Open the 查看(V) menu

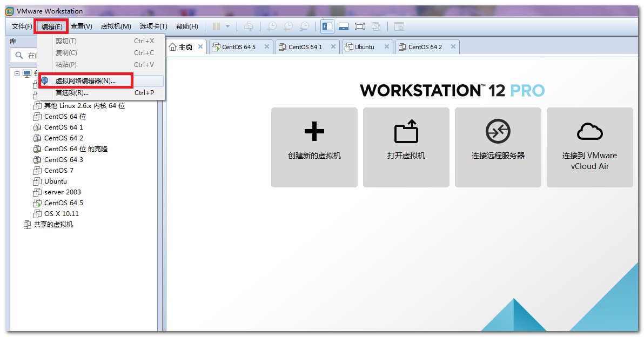pyautogui.click(x=82, y=26)
